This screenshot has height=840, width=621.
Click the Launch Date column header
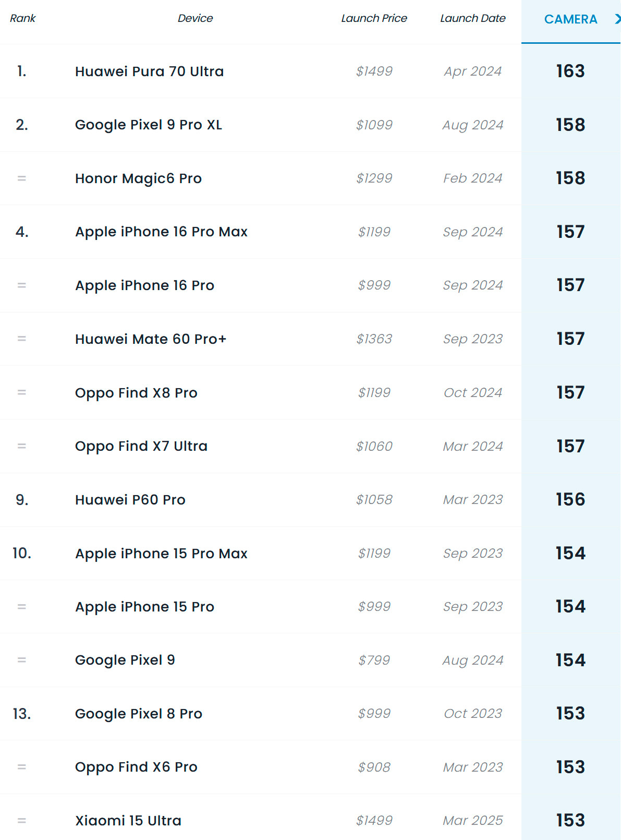(472, 18)
